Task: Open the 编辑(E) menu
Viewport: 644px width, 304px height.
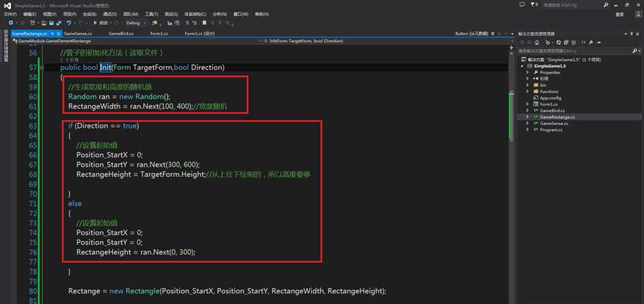Action: pos(30,14)
